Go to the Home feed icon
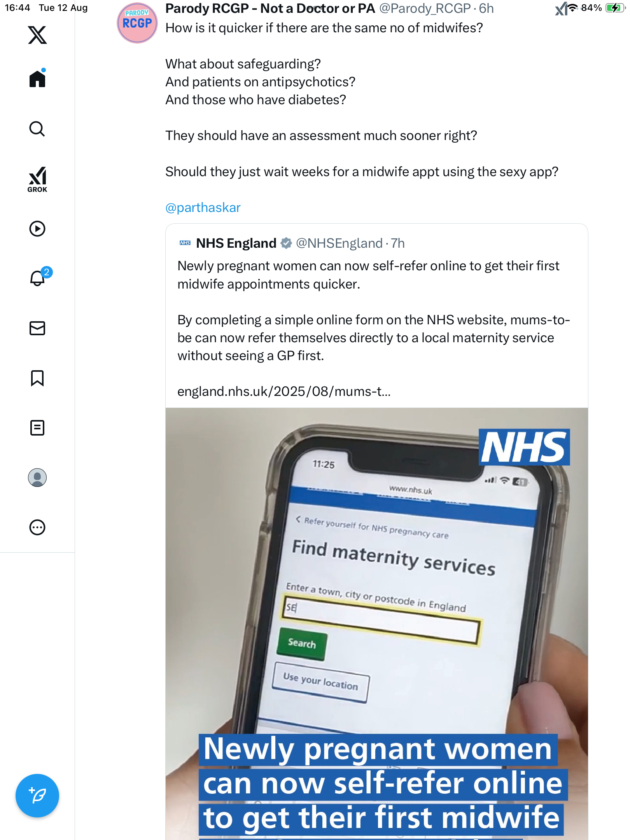 coord(37,78)
